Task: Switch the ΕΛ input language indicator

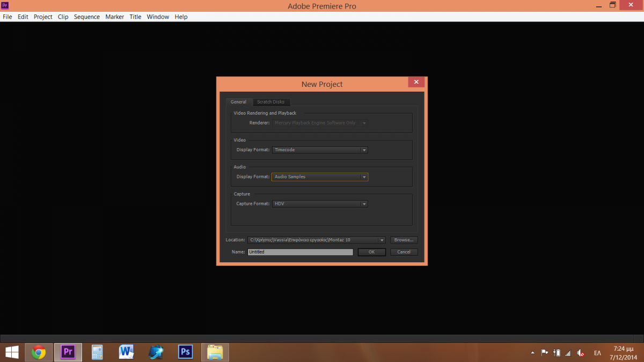Action: point(597,353)
